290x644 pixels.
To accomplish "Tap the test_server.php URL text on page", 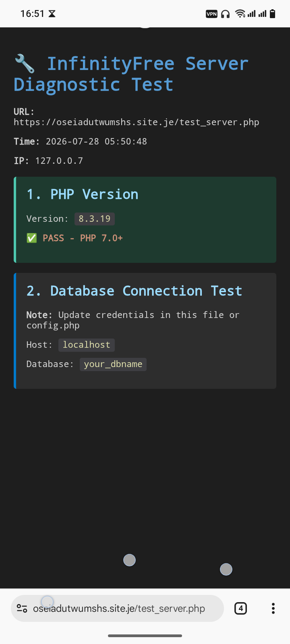I will (137, 122).
